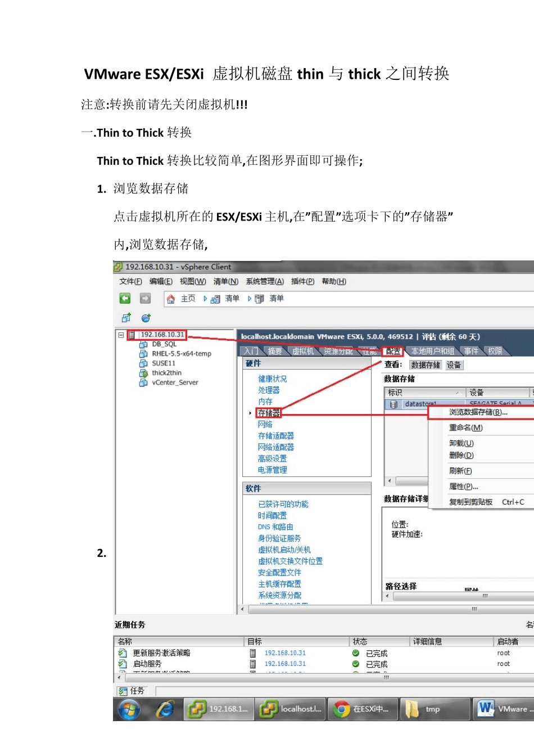
Task: Open the 时间配置 software link
Action: [x=273, y=516]
